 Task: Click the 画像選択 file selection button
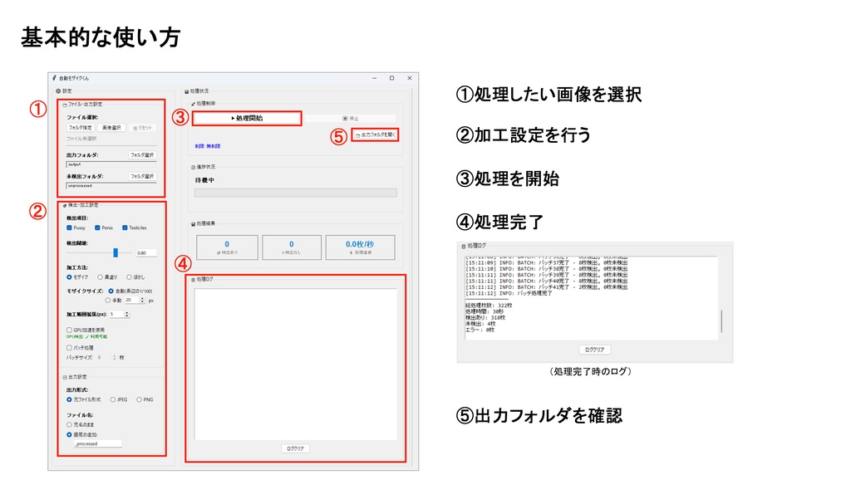(x=111, y=128)
